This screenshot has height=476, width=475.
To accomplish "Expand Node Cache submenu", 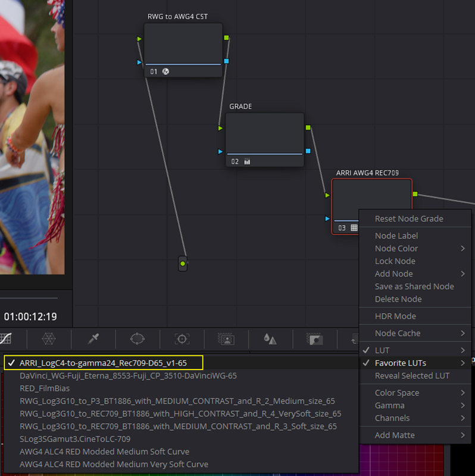I will coord(415,333).
